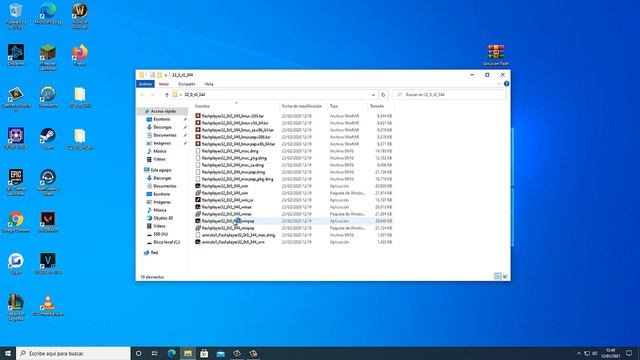Open the Mail app from the taskbar

tap(220, 353)
